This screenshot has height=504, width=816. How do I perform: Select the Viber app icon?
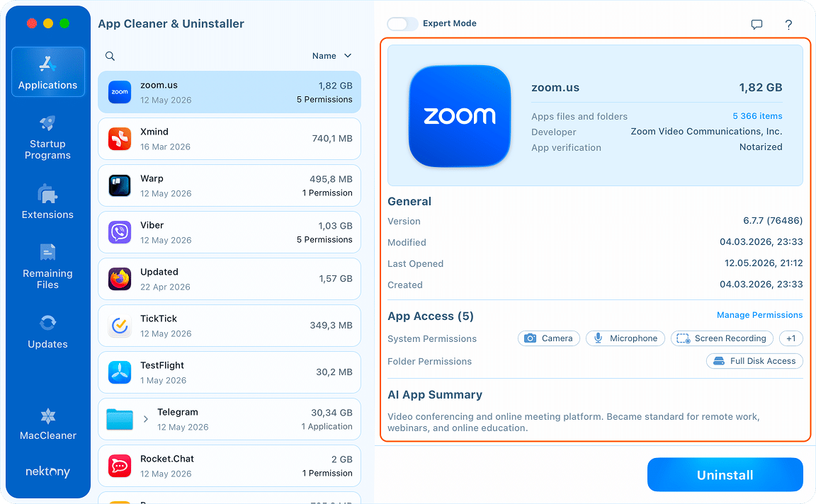pos(120,232)
